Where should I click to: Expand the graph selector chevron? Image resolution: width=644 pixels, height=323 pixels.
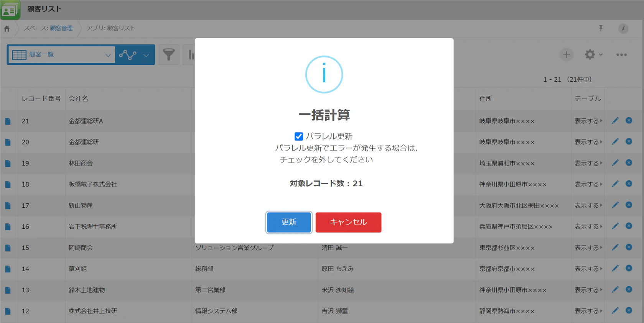click(146, 55)
